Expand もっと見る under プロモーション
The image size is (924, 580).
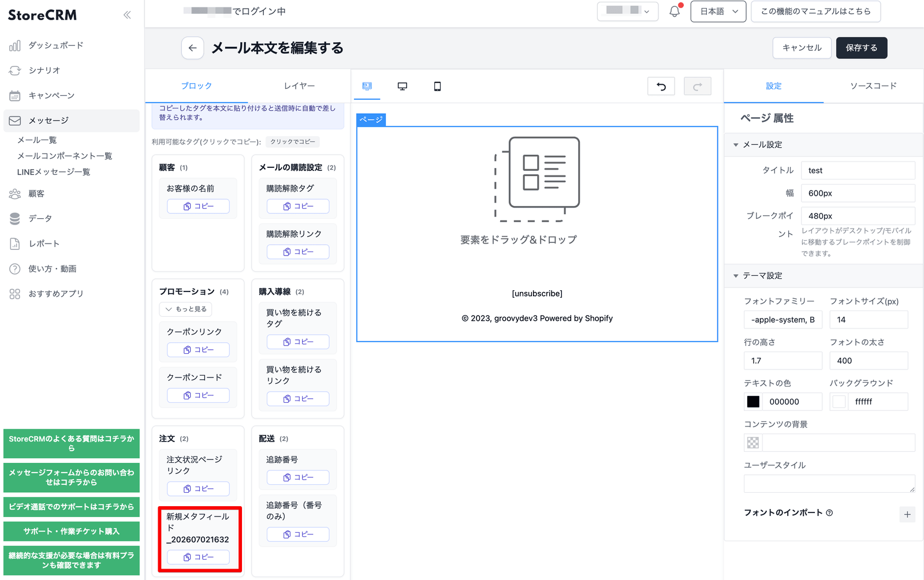[185, 309]
